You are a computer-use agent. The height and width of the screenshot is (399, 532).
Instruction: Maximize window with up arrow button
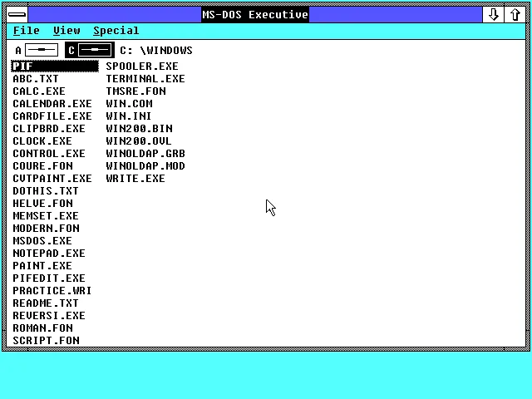coord(515,15)
